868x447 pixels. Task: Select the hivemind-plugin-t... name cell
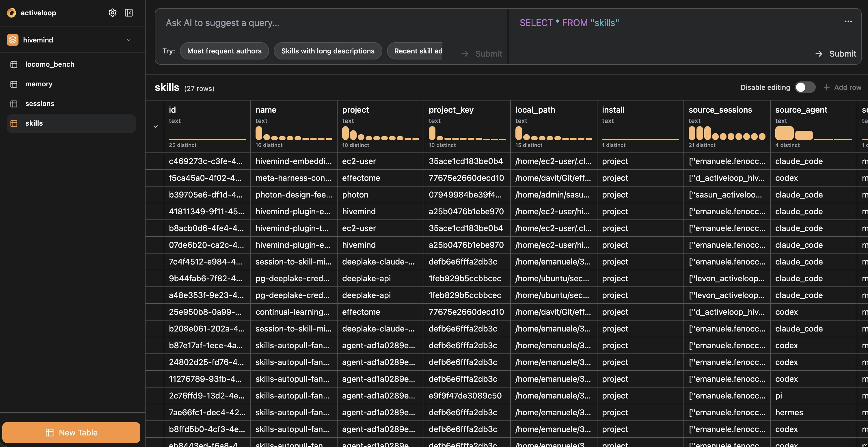click(x=294, y=228)
